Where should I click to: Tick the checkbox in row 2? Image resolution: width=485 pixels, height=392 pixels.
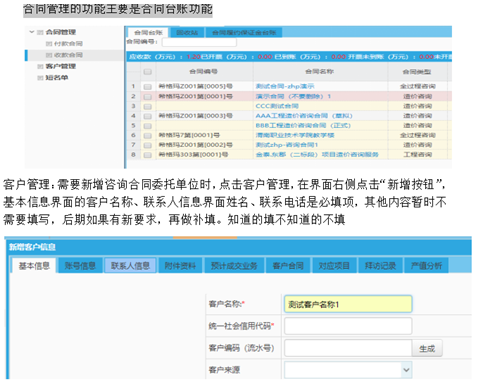pyautogui.click(x=147, y=97)
